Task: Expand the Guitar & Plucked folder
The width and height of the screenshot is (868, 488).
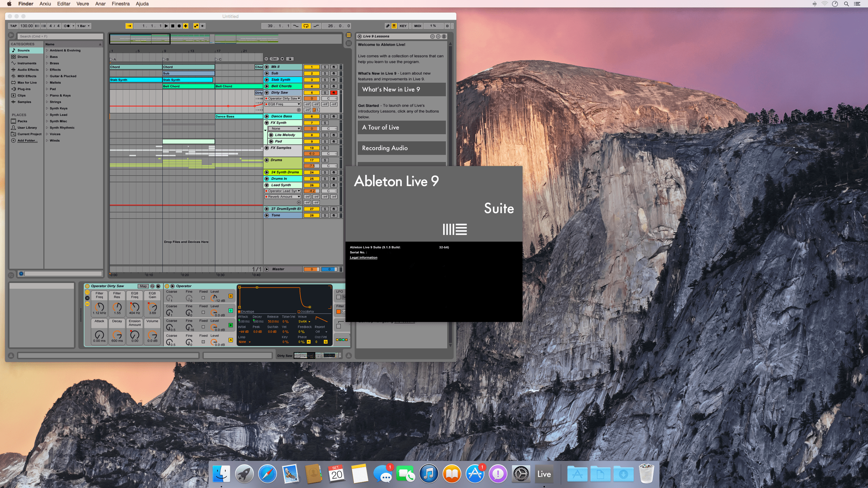Action: (47, 76)
